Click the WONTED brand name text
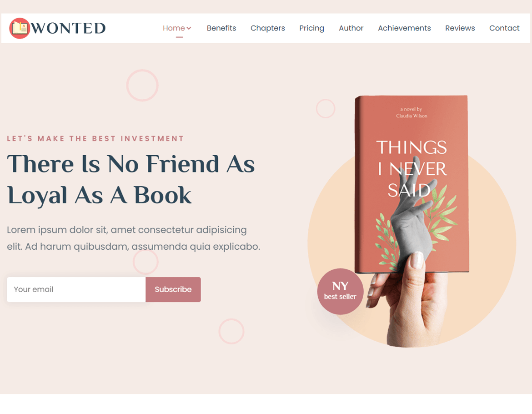Viewport: 532px width, 414px height. tap(68, 28)
